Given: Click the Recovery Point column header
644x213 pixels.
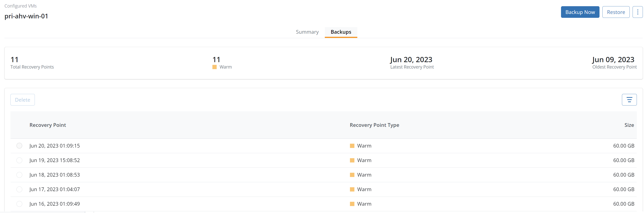Looking at the screenshot, I should [x=48, y=125].
